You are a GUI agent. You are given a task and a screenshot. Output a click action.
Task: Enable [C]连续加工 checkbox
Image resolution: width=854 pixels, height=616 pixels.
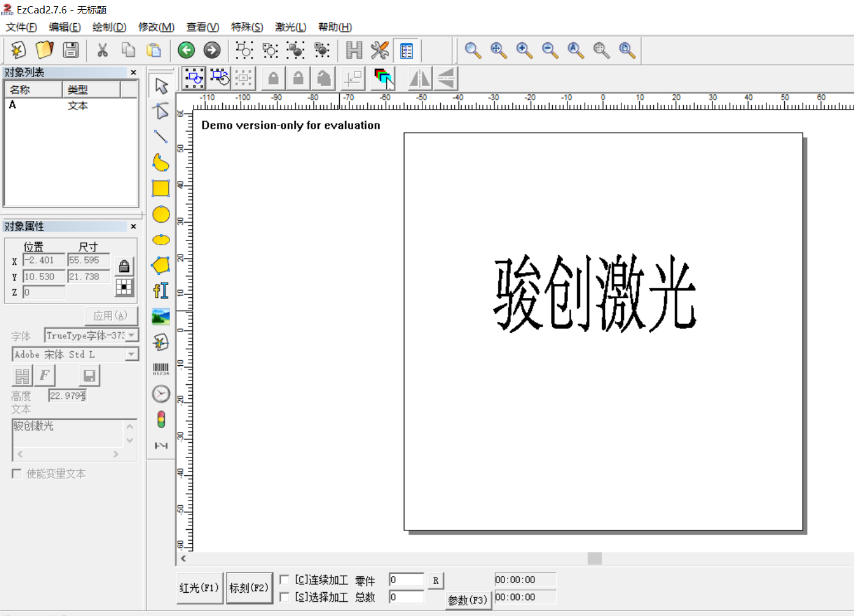click(285, 579)
